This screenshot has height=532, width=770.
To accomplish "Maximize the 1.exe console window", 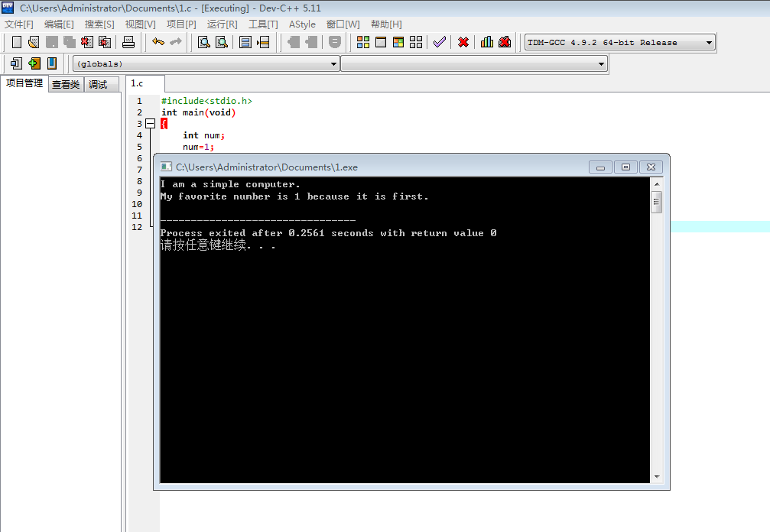I will click(625, 167).
